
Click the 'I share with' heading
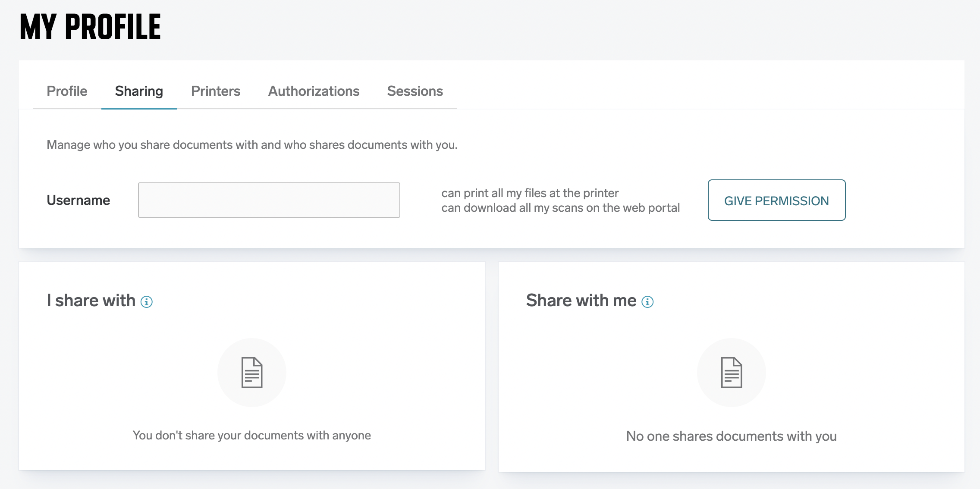click(x=91, y=301)
